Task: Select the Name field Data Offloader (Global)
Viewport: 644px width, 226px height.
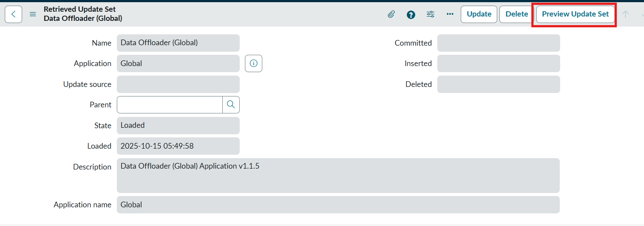Action: coord(178,43)
